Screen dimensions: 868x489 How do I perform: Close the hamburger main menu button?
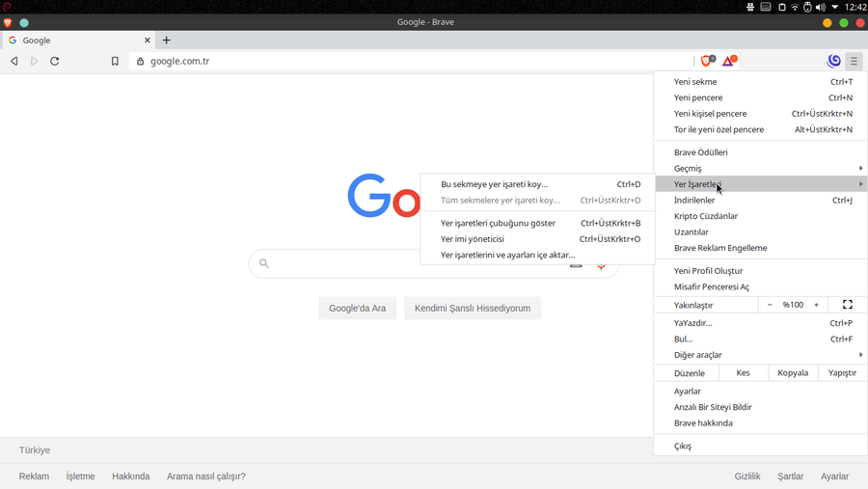pos(854,61)
